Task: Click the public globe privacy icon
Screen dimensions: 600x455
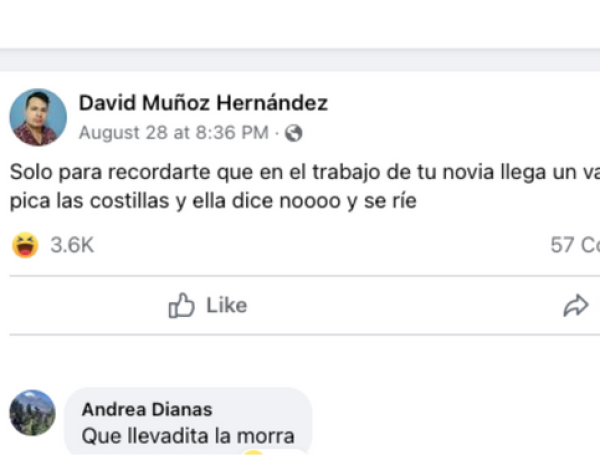Action: [x=293, y=133]
